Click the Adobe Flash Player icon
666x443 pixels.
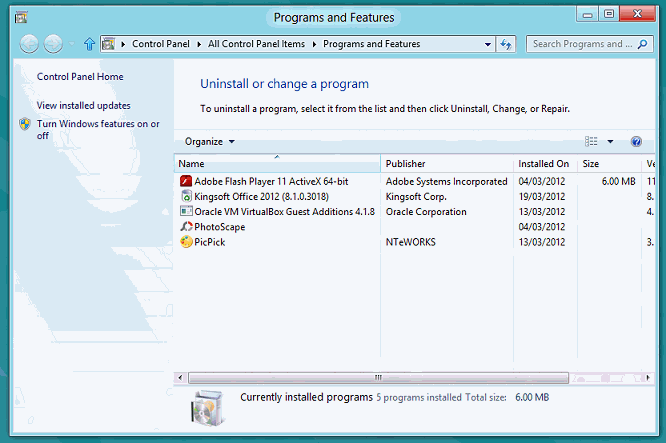point(186,181)
